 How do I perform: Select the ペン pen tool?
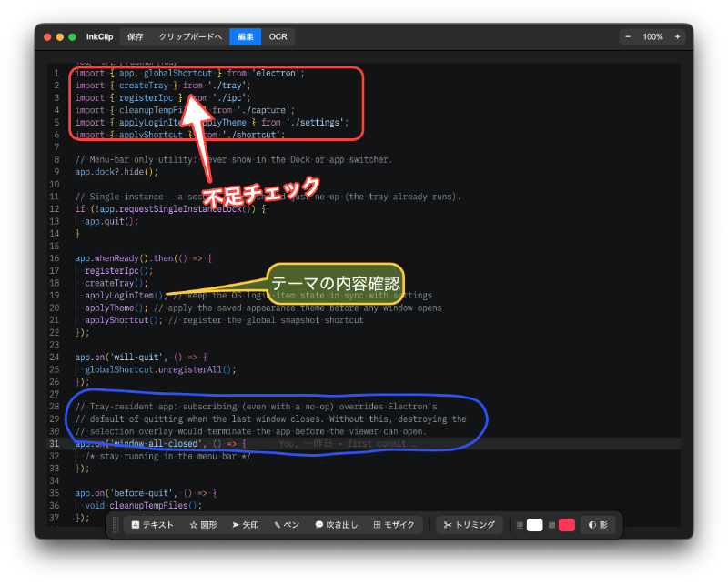(x=287, y=525)
